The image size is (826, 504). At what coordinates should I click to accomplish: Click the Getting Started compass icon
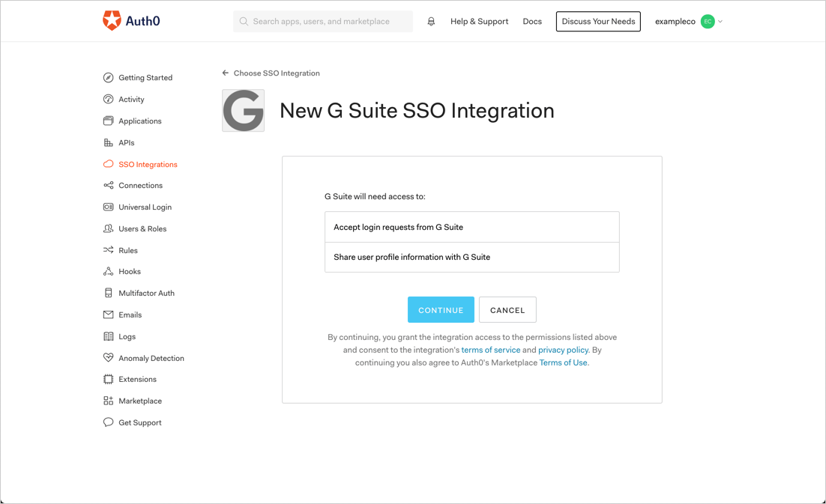(108, 78)
